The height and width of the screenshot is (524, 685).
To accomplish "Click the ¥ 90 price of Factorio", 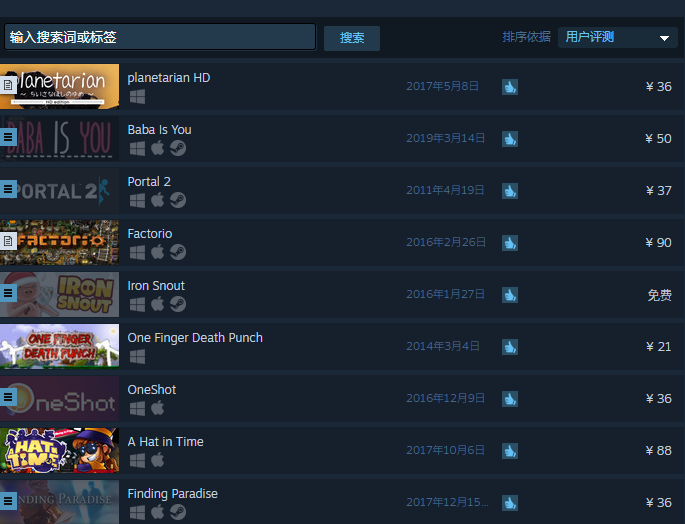I will 658,243.
